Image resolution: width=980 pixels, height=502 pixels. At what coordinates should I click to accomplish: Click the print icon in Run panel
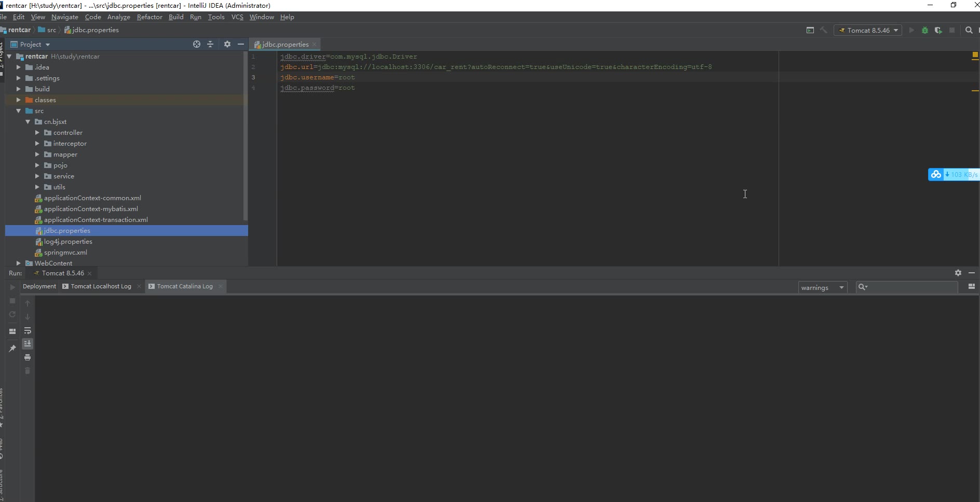tap(28, 357)
